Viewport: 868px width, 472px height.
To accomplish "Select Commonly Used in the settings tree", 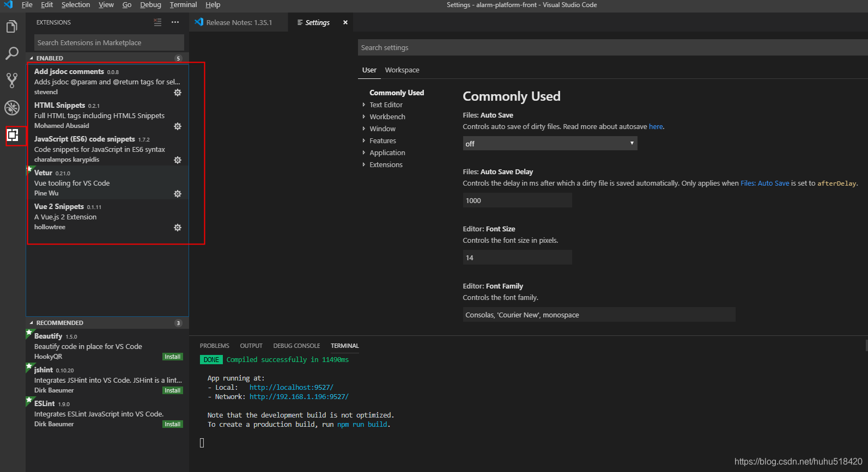I will point(397,93).
